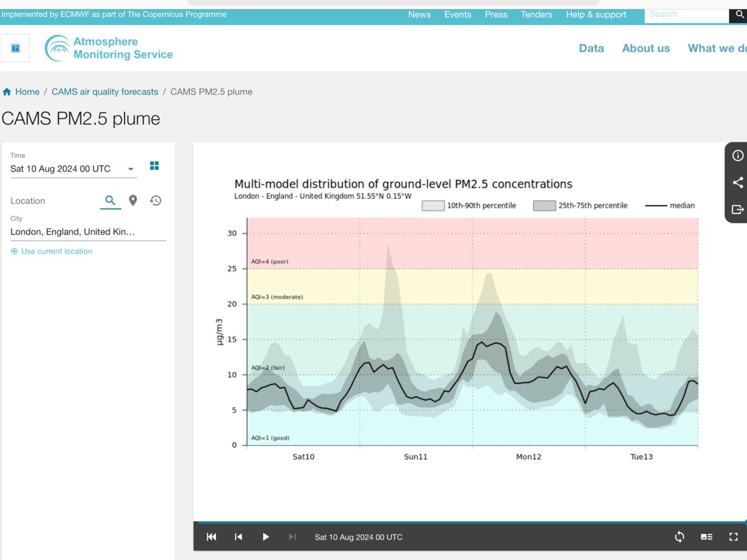This screenshot has width=747, height=560.
Task: Open the info icon on side panel
Action: (x=738, y=156)
